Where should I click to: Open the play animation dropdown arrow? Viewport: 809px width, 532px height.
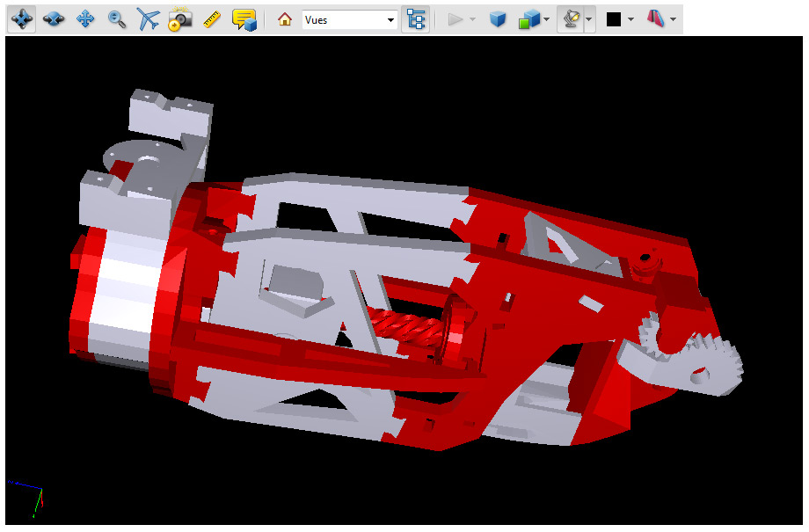[x=473, y=19]
